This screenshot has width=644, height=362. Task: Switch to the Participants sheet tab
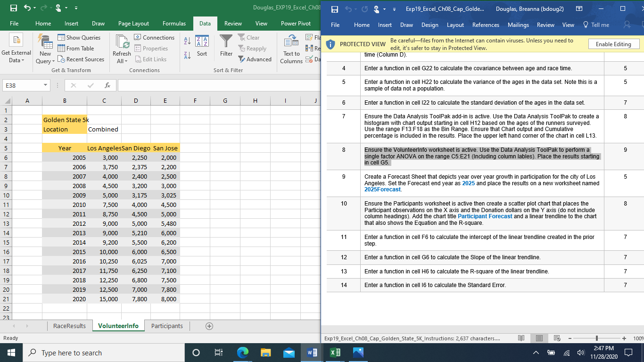coord(166,326)
